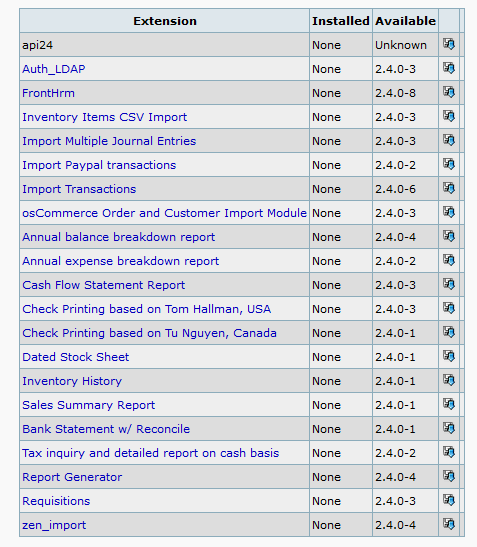
Task: Click Bank Statement w/ Reconcile link
Action: coord(106,429)
